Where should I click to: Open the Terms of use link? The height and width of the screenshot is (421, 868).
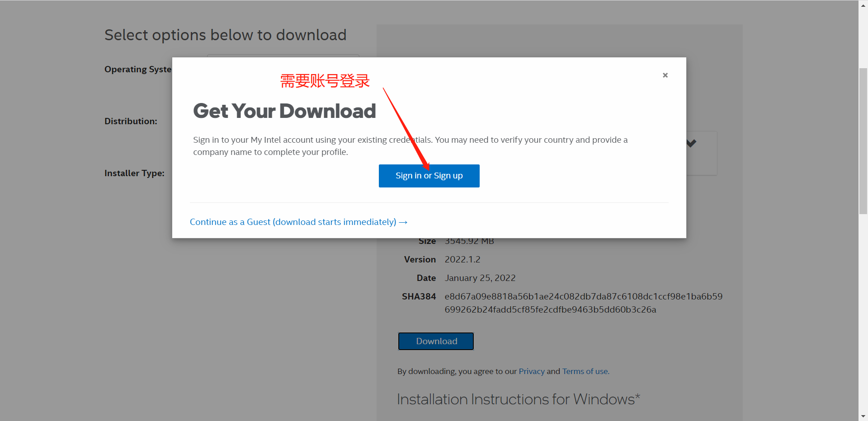click(x=585, y=371)
